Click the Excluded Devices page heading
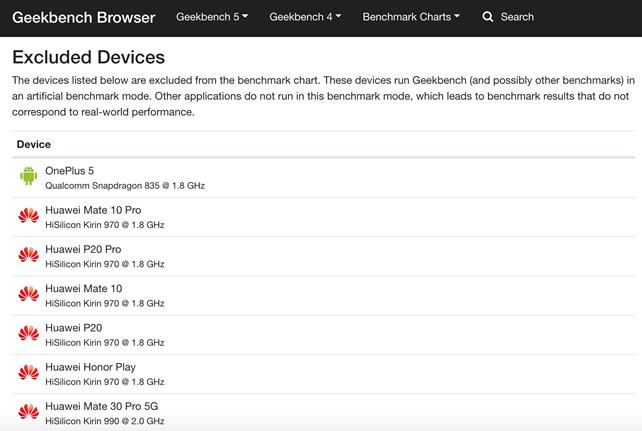 [88, 58]
